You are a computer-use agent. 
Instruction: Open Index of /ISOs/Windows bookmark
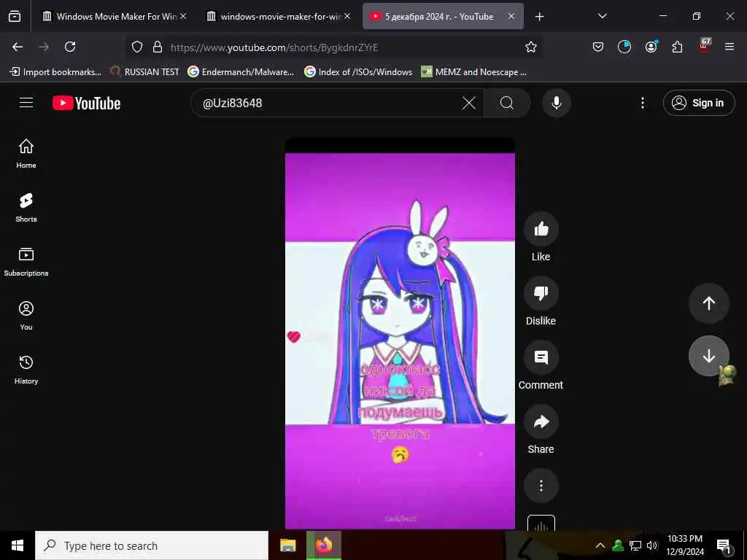(x=358, y=72)
